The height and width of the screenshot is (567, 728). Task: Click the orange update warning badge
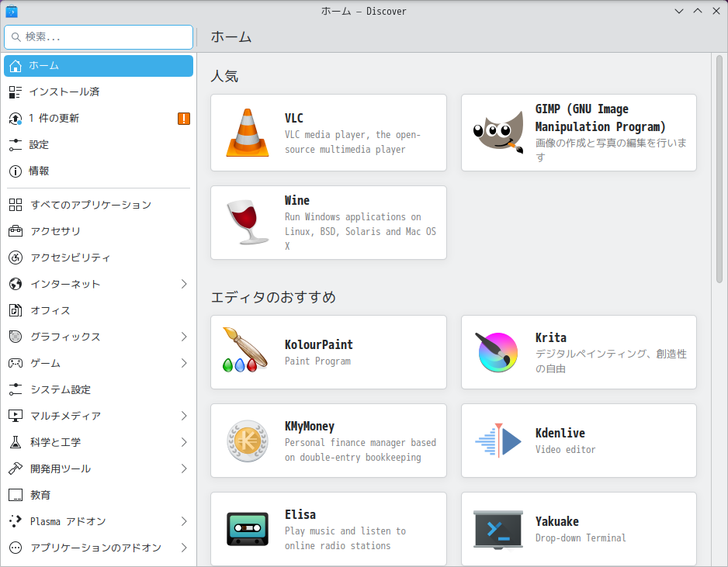coord(184,119)
